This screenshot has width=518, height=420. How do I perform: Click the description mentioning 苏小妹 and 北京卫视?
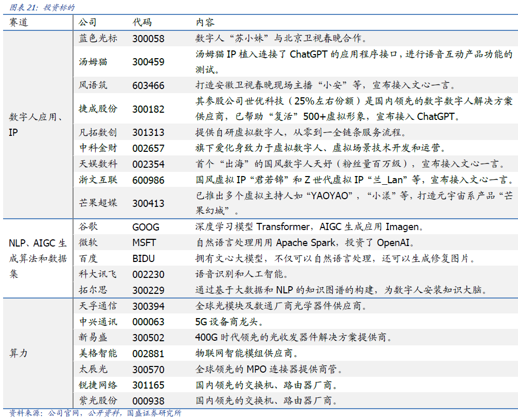(x=281, y=38)
